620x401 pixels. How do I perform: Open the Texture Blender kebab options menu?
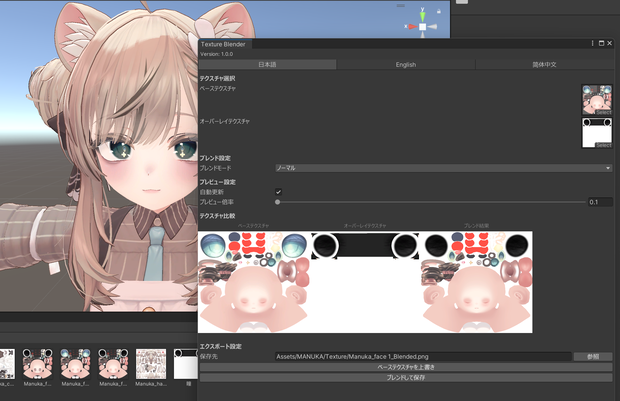coord(592,43)
